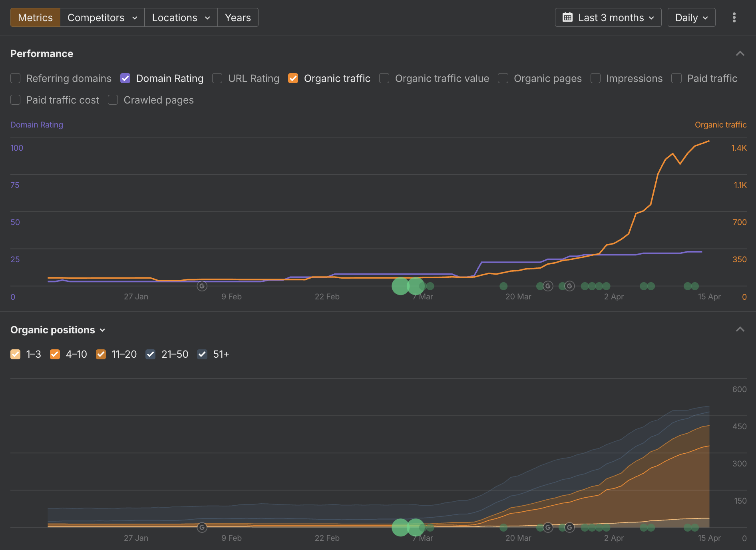Switch to the Years tab
The width and height of the screenshot is (756, 550).
tap(238, 18)
